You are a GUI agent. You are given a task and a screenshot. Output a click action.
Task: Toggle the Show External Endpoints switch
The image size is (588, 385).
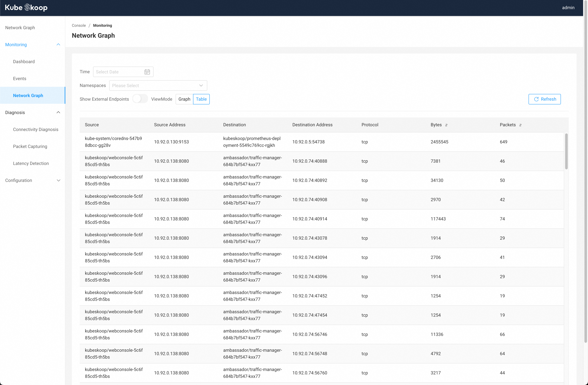(x=139, y=99)
